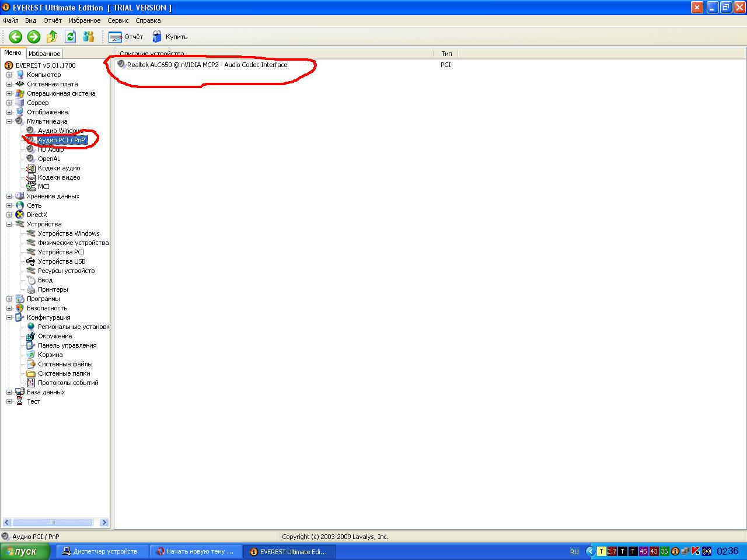Screen dimensions: 747x560
Task: Expand the Хранение данных tree node
Action: click(9, 196)
